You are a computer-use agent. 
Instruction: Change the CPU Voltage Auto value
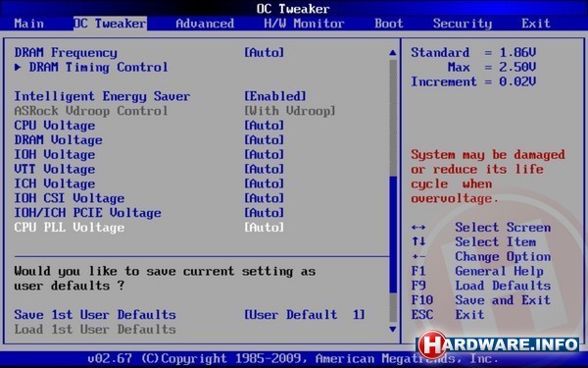click(x=264, y=126)
